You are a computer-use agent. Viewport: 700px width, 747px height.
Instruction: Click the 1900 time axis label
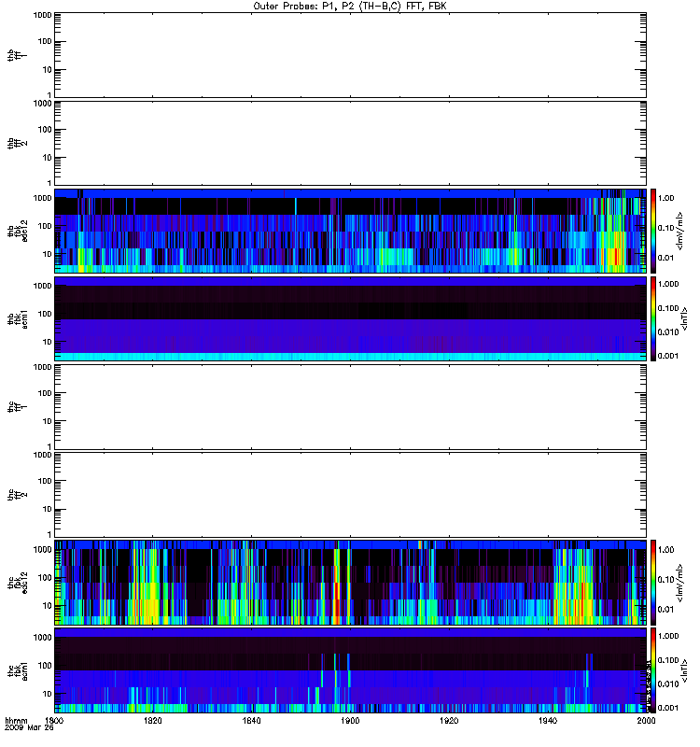click(350, 721)
